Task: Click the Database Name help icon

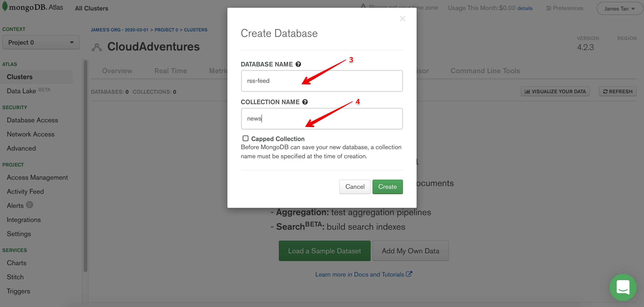Action: [x=298, y=64]
